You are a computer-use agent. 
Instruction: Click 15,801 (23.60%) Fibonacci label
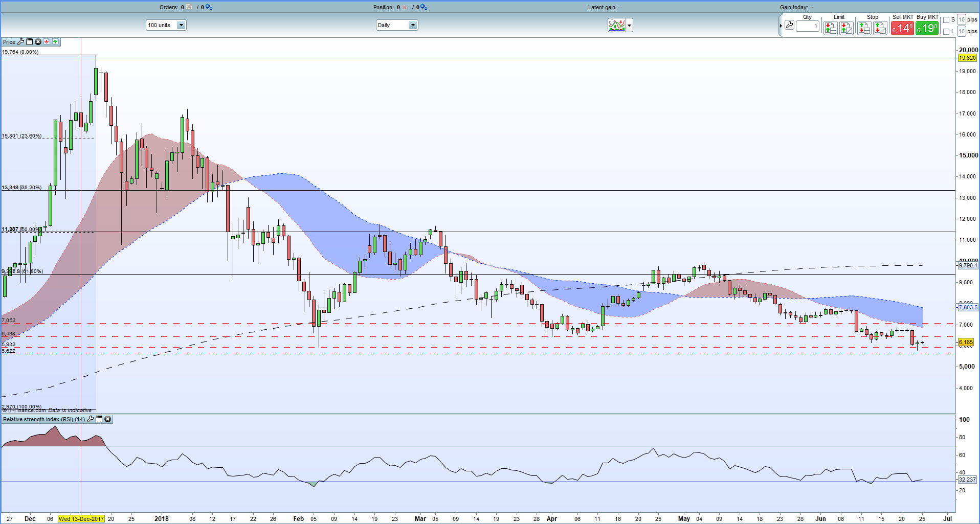[21, 136]
